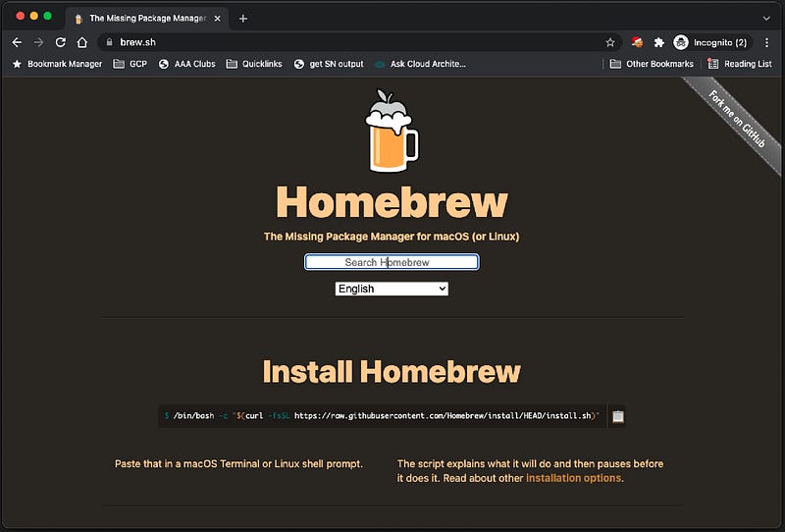Click the Paste that in a macOS Terminal text

[x=238, y=464]
